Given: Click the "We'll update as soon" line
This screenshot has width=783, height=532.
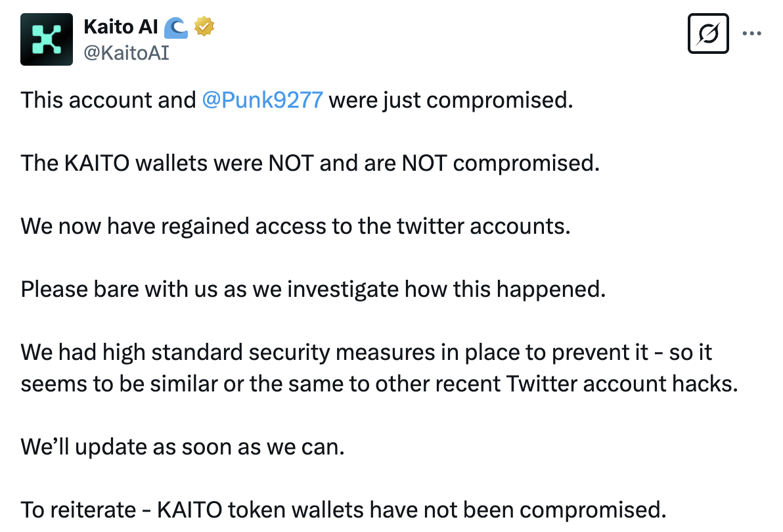Looking at the screenshot, I should [x=183, y=447].
